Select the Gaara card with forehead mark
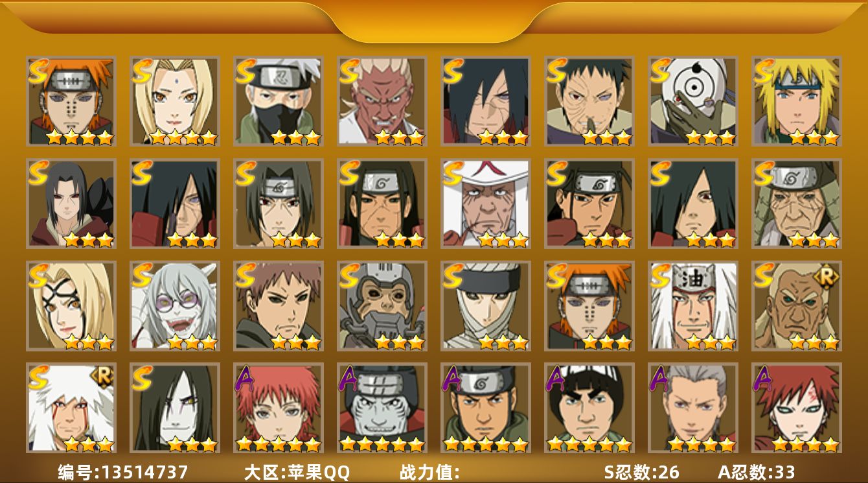 pyautogui.click(x=797, y=408)
